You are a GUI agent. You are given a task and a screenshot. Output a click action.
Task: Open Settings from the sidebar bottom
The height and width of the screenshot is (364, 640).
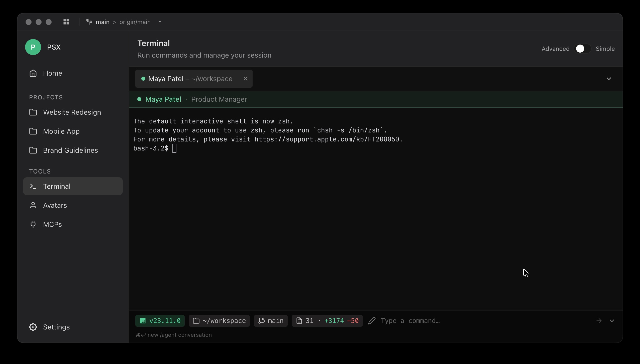point(56,327)
